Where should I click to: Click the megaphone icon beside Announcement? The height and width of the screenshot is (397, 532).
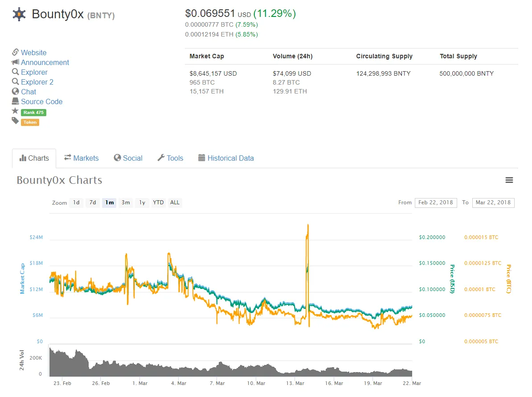coord(15,62)
